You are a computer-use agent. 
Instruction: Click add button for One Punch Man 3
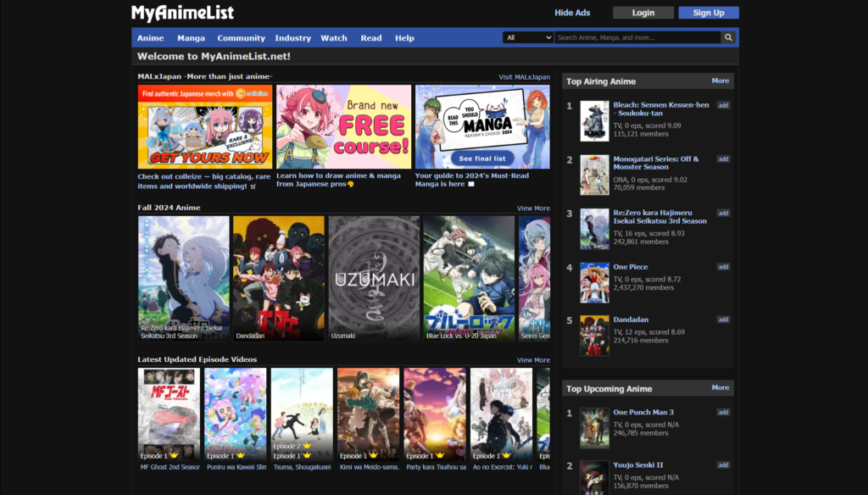tap(723, 413)
